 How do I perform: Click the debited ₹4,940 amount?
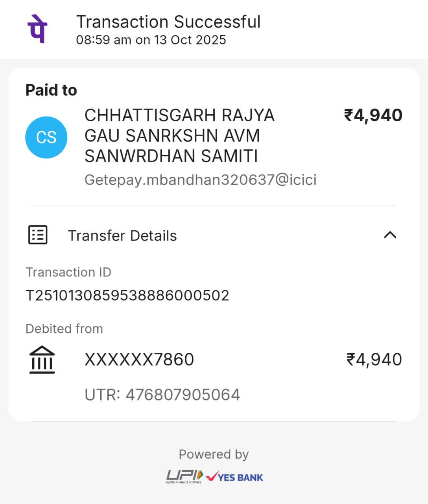coord(374,359)
